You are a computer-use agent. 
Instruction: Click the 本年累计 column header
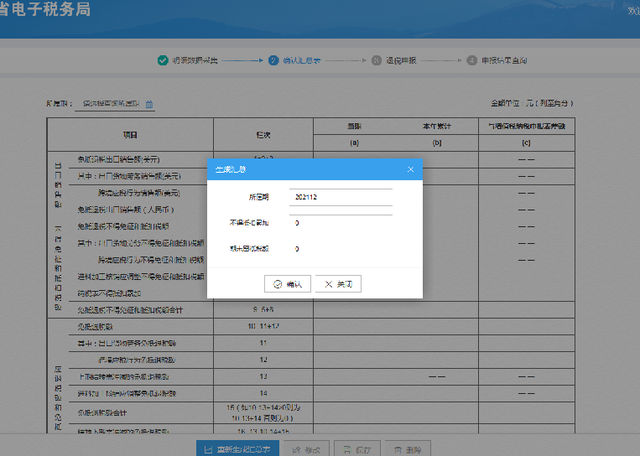(x=437, y=126)
